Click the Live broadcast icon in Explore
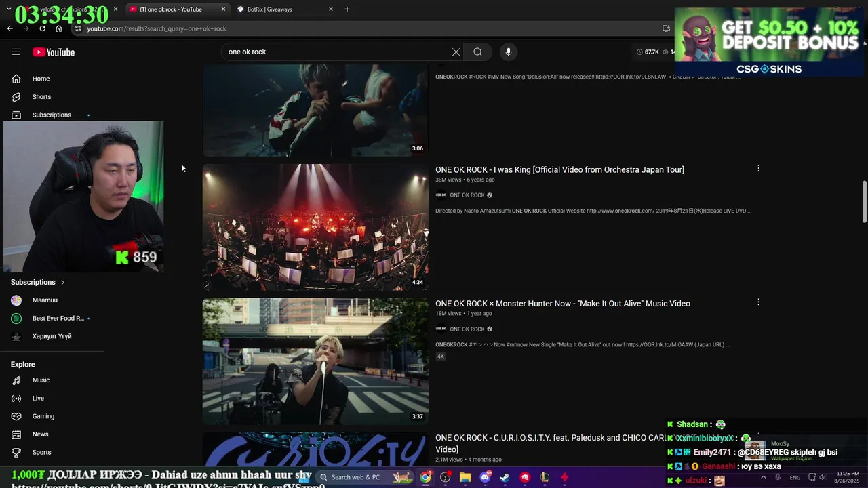 tap(16, 398)
